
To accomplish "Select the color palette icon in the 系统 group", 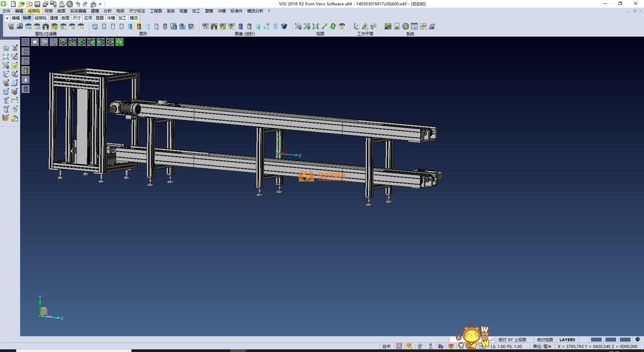I will coord(388,27).
